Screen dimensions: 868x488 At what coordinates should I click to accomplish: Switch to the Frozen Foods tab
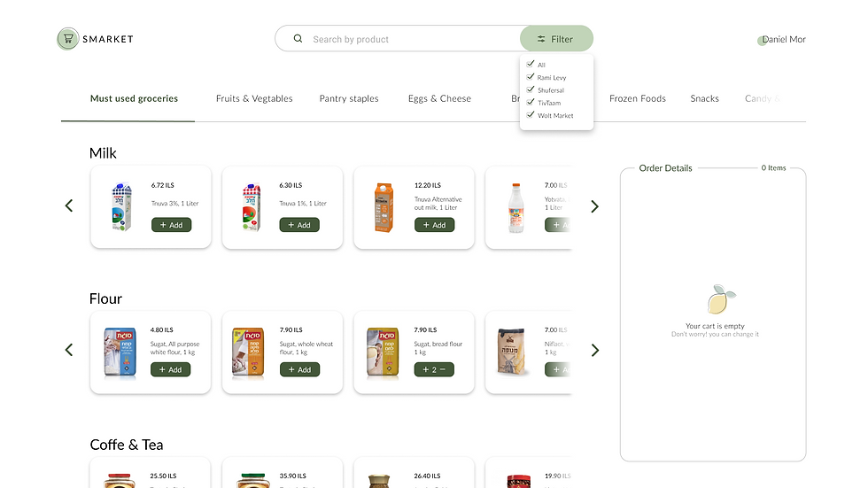point(638,98)
